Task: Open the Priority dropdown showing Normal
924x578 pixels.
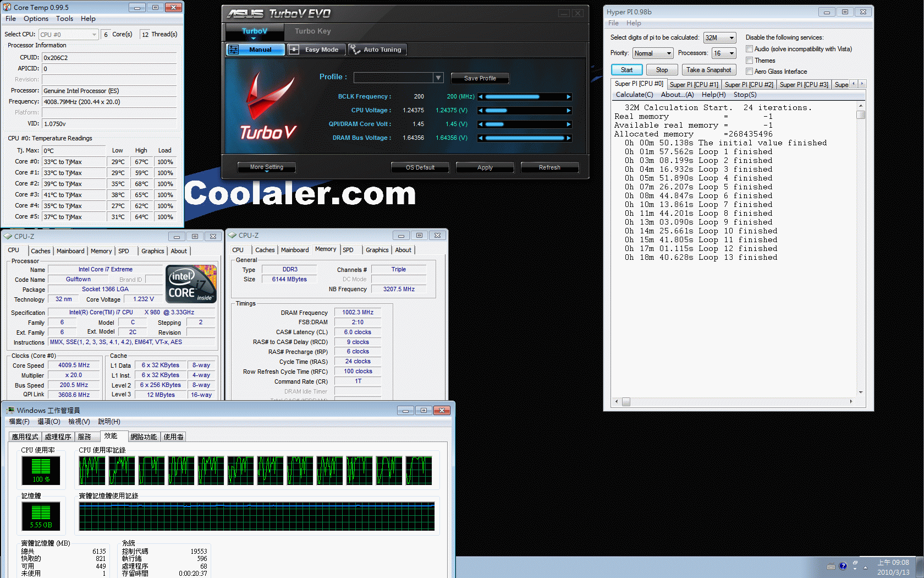Action: [653, 53]
